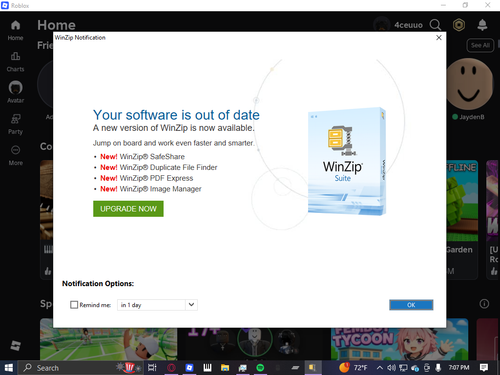Click the info icon in Roblox window
The height and width of the screenshot is (375, 500).
pyautogui.click(x=484, y=304)
